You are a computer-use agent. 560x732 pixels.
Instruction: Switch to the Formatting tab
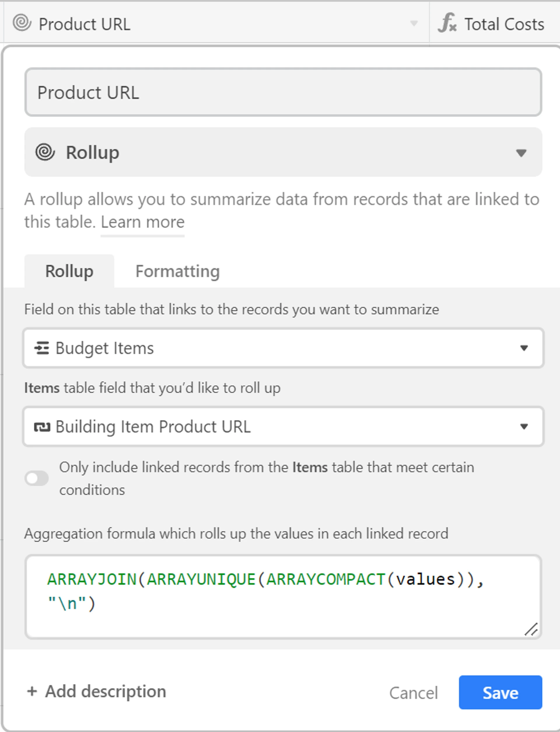click(x=177, y=271)
